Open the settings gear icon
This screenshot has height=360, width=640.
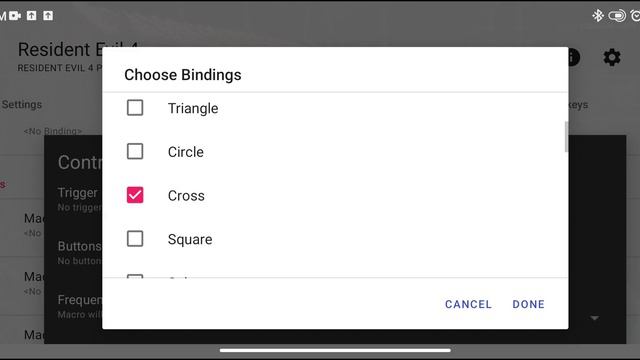[x=612, y=57]
